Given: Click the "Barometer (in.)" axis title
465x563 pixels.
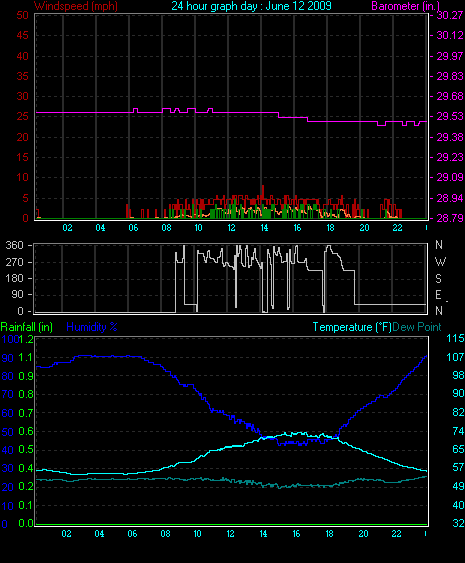Looking at the screenshot, I should point(405,6).
